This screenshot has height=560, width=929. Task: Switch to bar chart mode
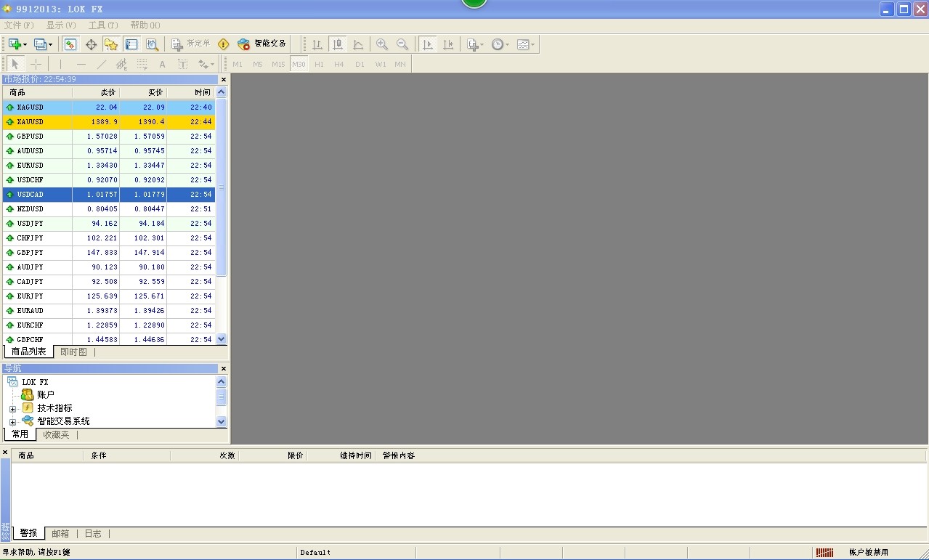[x=317, y=44]
